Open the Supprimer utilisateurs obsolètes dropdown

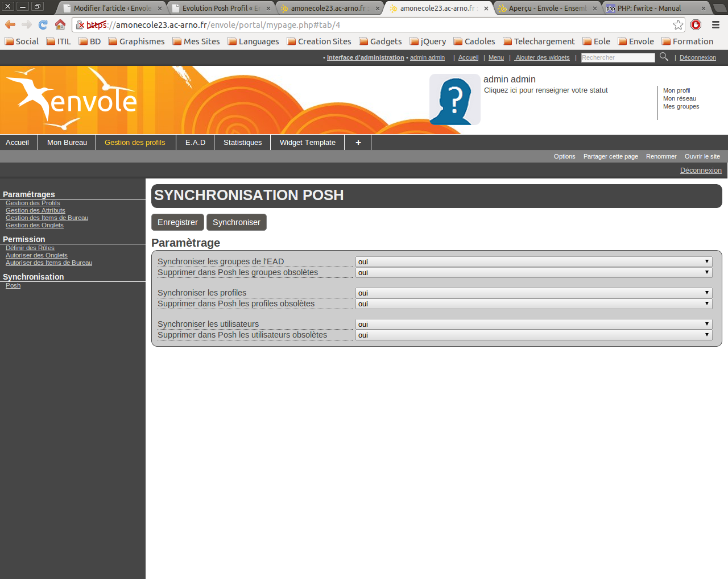click(533, 335)
